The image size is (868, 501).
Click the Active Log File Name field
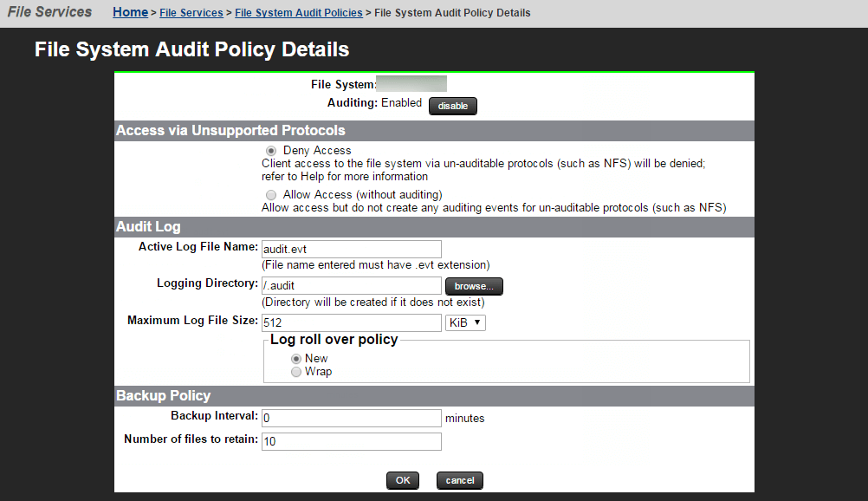pos(351,249)
